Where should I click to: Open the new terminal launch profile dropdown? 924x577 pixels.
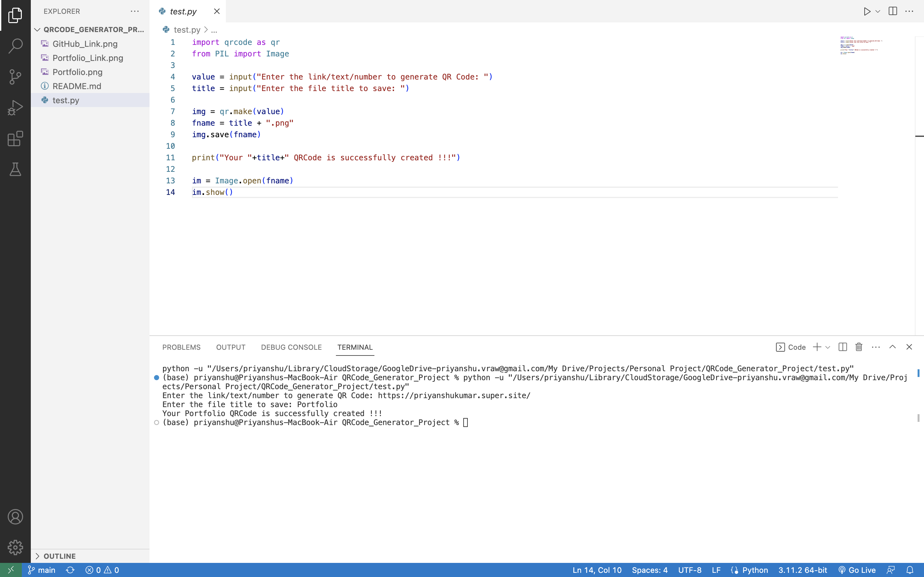coord(828,347)
